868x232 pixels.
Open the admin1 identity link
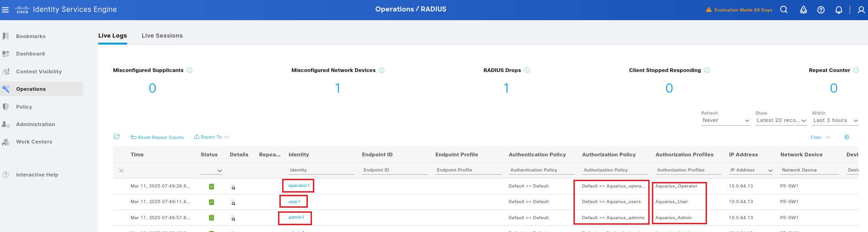pyautogui.click(x=296, y=217)
